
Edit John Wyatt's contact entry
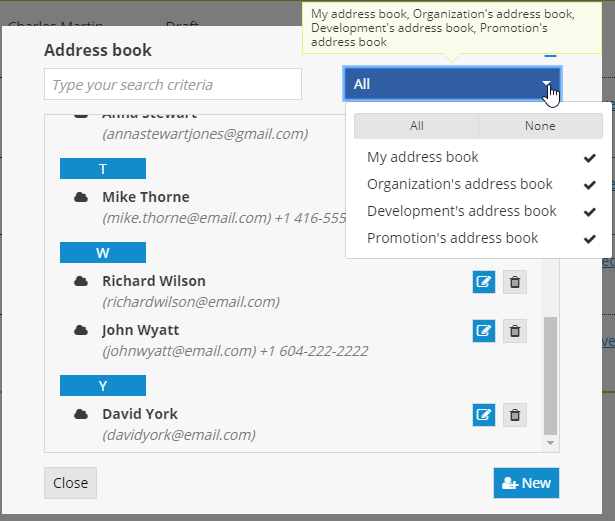coord(484,330)
